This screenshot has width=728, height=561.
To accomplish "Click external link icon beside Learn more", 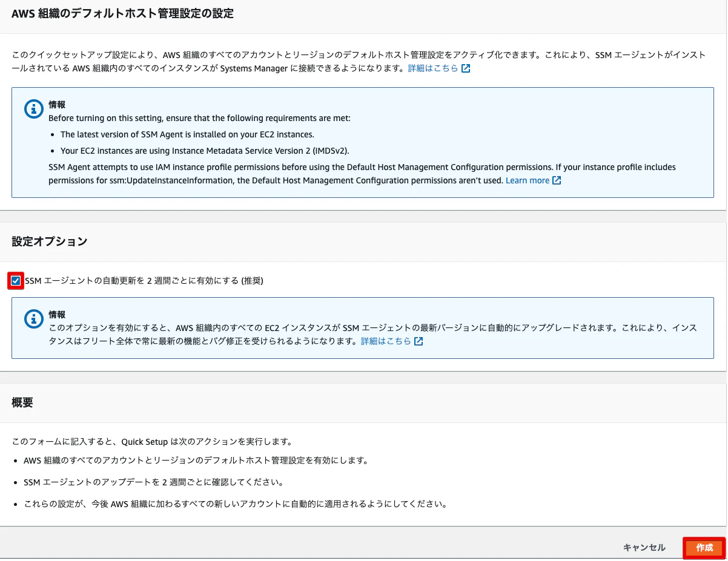I will [557, 180].
